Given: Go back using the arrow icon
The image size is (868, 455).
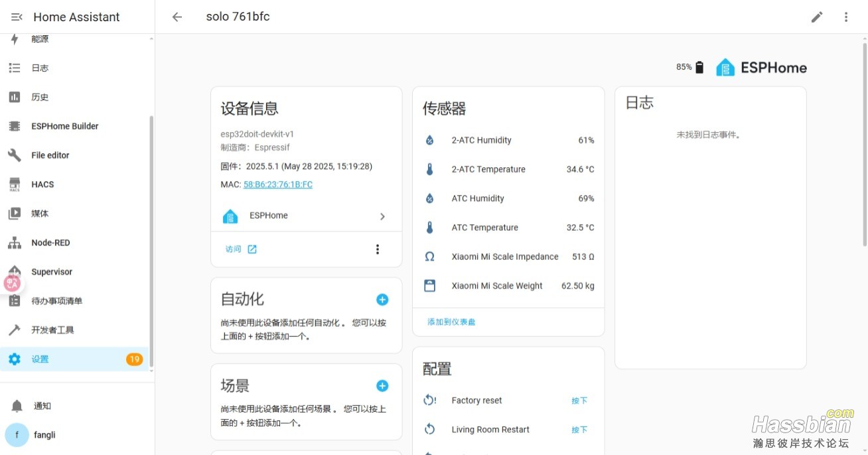Looking at the screenshot, I should 177,17.
